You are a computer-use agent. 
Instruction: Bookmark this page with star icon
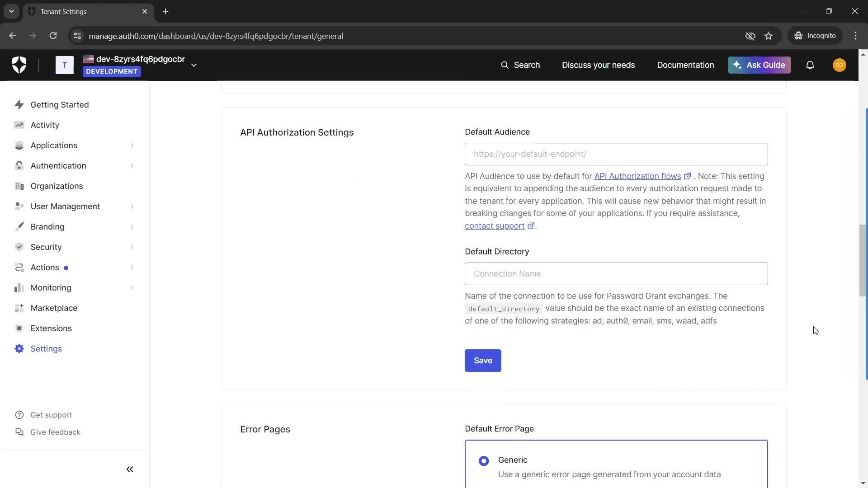(769, 36)
